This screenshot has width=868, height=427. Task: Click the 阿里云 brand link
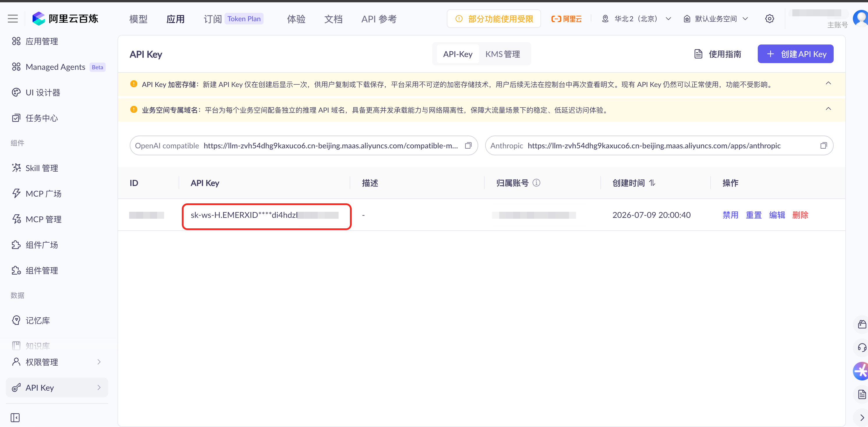pyautogui.click(x=566, y=19)
